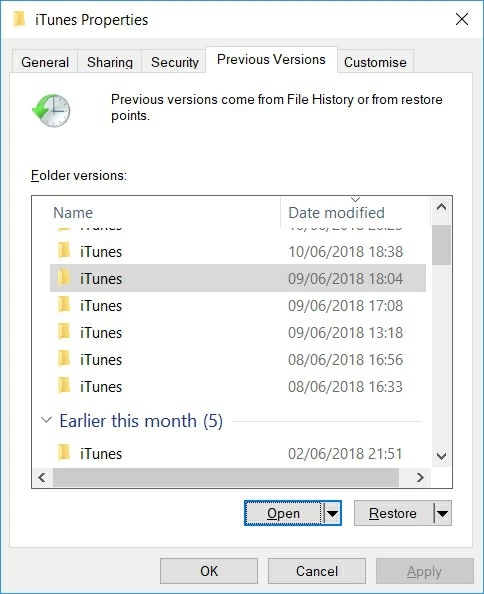This screenshot has width=484, height=594.
Task: Click the OK button
Action: click(209, 571)
